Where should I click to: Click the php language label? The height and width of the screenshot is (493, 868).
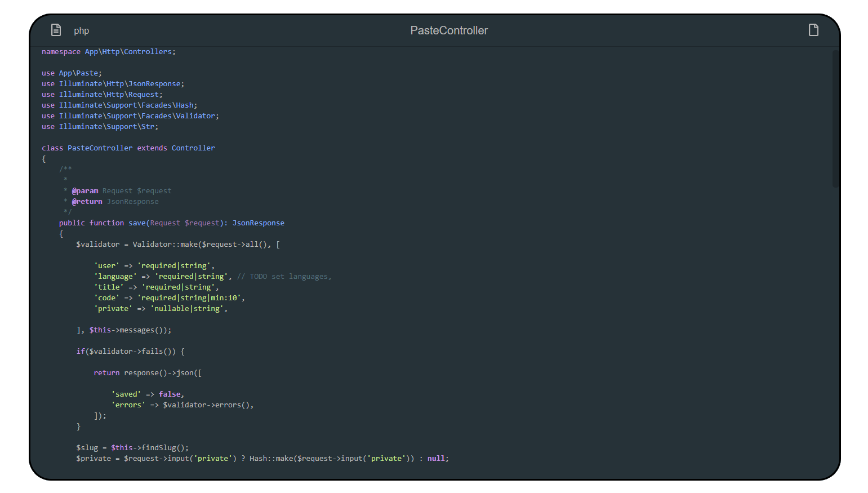(x=81, y=31)
